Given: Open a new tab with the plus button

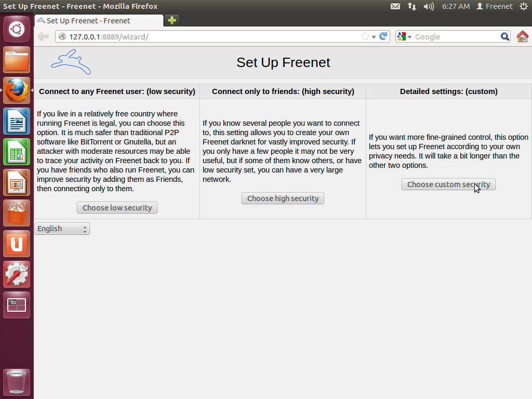Looking at the screenshot, I should click(171, 20).
